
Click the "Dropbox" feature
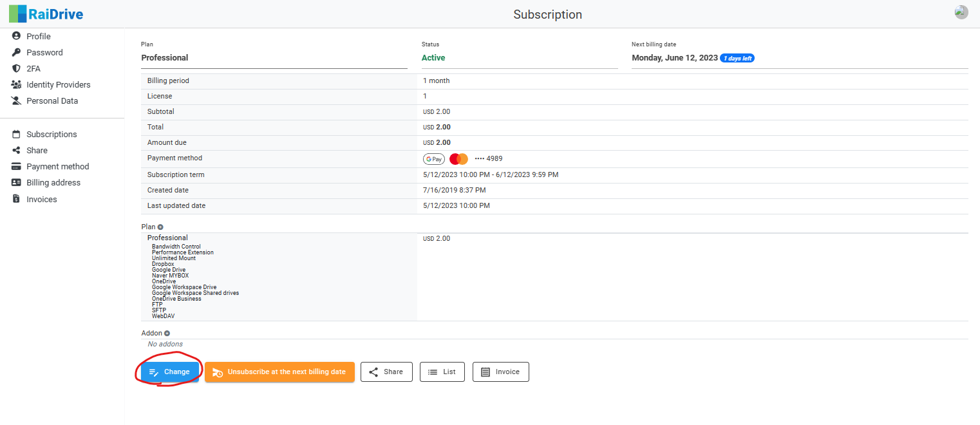[163, 264]
